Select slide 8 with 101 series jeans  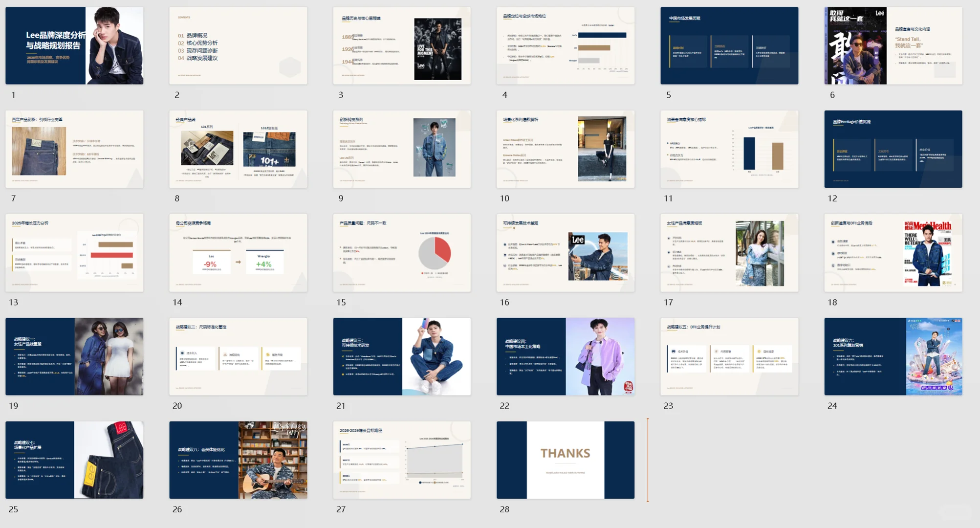[238, 149]
